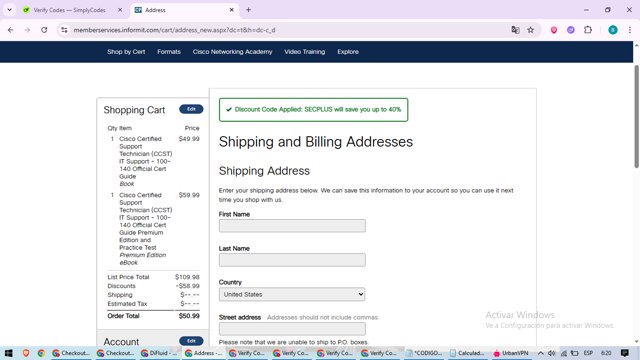Open the ESP language indicator
Screen dimensions: 640x360
588,353
